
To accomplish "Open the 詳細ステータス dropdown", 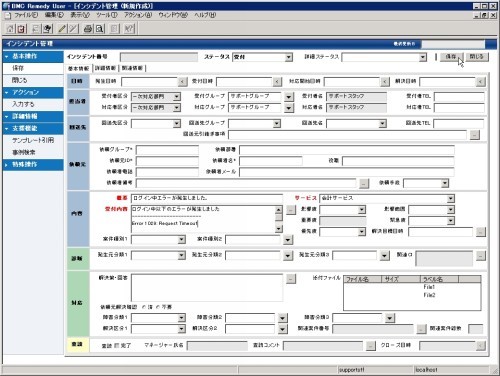I will point(423,57).
